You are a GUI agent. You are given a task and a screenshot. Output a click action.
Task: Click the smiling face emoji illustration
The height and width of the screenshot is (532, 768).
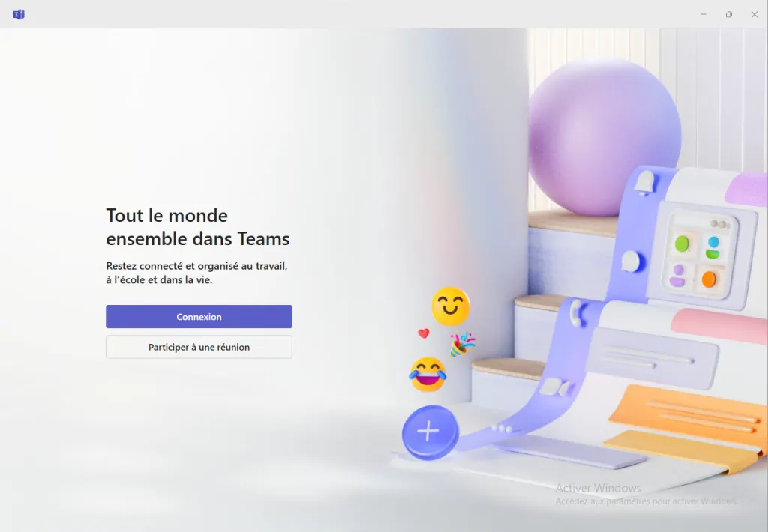click(451, 306)
